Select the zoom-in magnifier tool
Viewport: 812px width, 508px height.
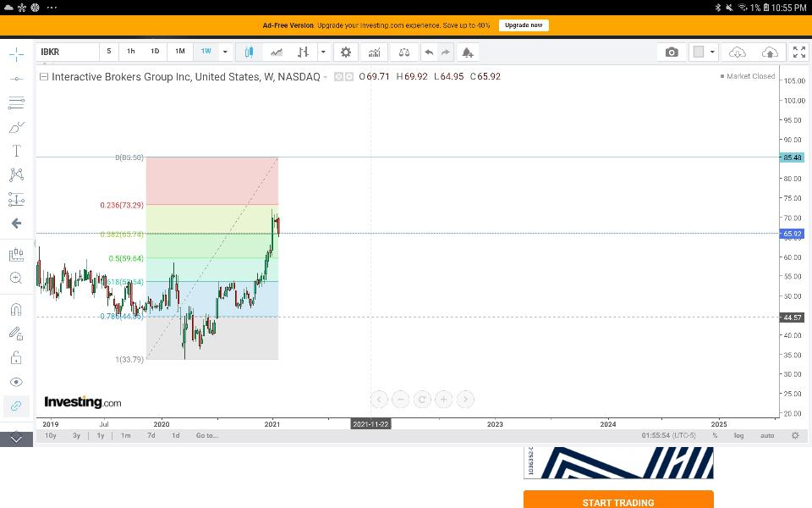[x=17, y=278]
